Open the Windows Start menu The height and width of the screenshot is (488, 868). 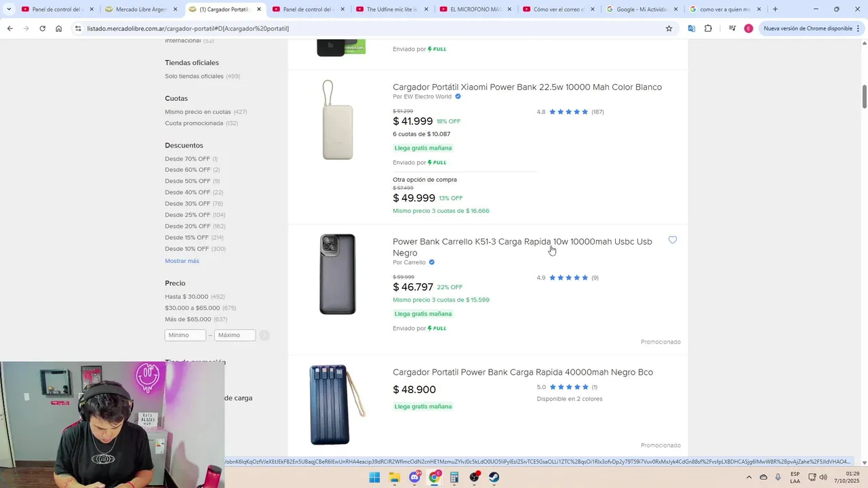(x=374, y=477)
